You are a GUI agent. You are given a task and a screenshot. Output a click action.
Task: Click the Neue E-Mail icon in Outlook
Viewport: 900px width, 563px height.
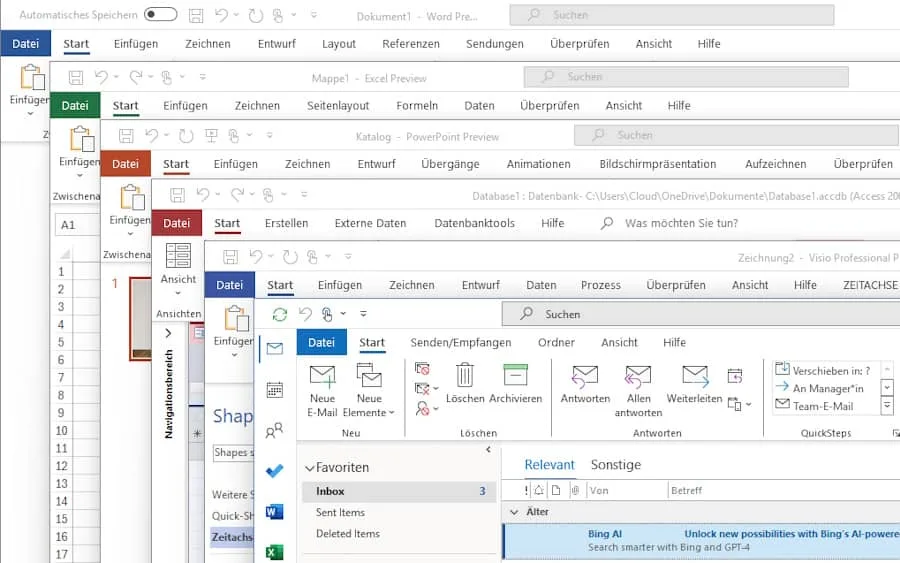(x=322, y=378)
